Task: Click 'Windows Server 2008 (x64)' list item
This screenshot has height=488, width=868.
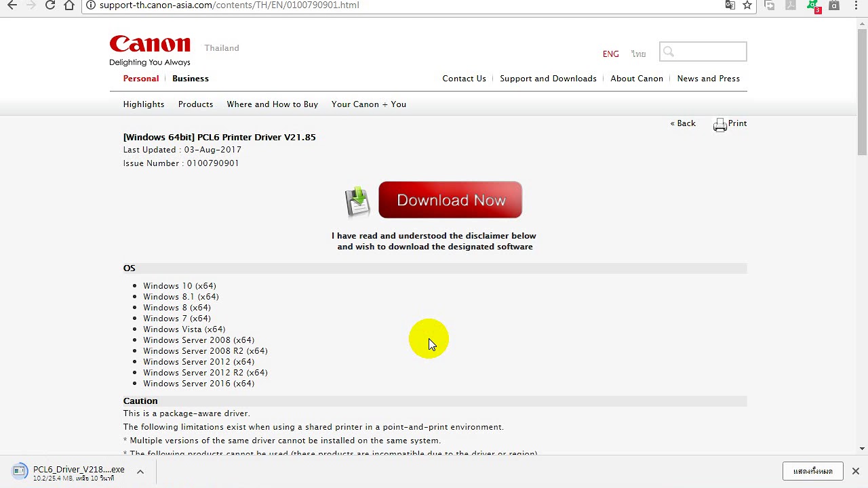Action: [x=199, y=340]
